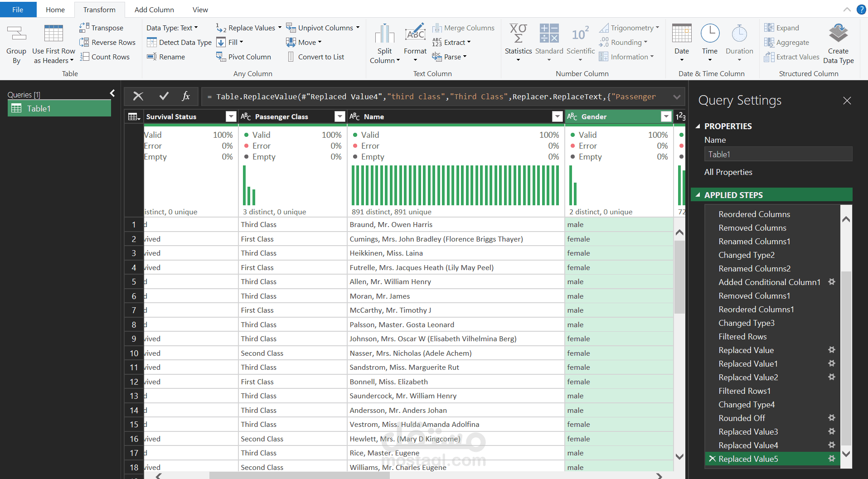Cancel formula edit with X icon

138,96
